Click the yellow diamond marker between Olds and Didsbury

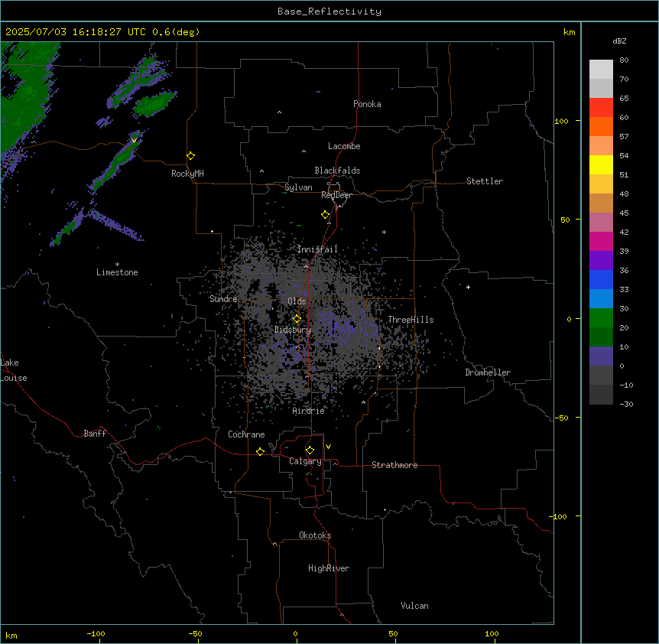297,319
